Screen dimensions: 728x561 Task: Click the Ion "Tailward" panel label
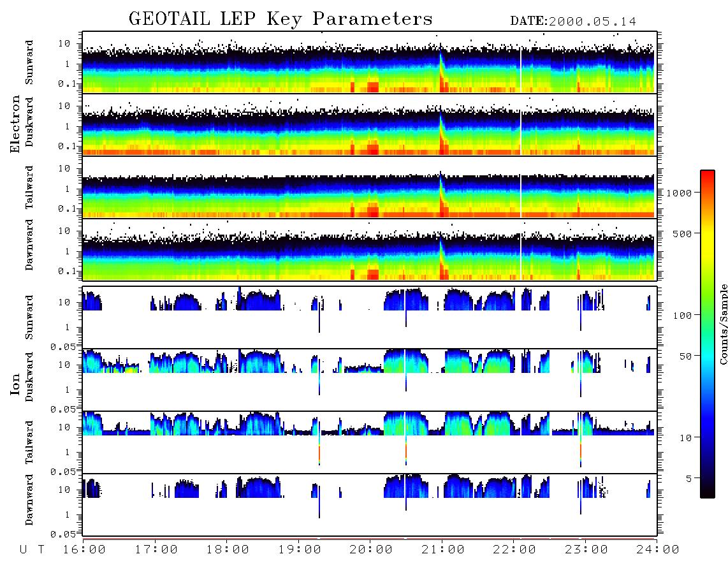29,442
